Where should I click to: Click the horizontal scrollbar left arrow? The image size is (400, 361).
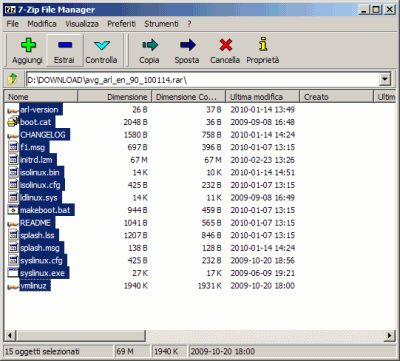tap(10, 335)
